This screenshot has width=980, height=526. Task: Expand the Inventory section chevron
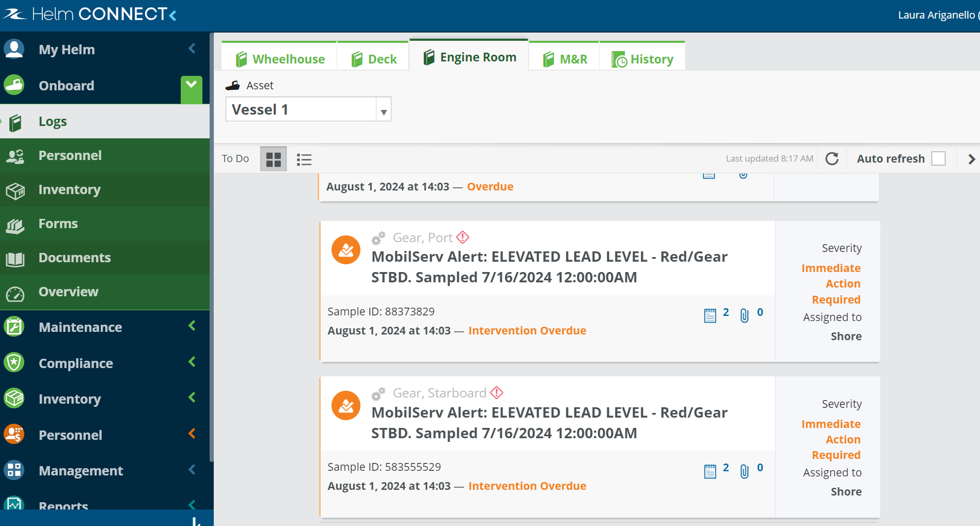click(x=192, y=397)
